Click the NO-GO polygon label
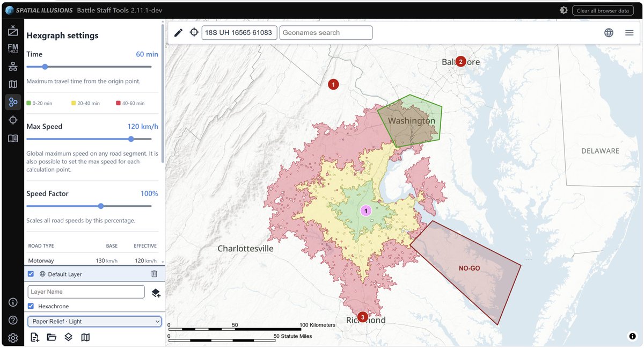 tap(469, 267)
